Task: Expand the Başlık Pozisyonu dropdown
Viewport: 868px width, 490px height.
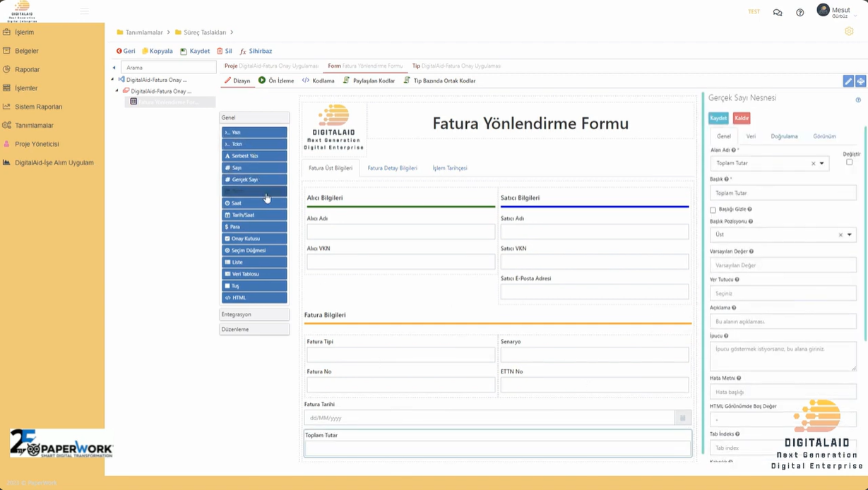Action: point(849,234)
